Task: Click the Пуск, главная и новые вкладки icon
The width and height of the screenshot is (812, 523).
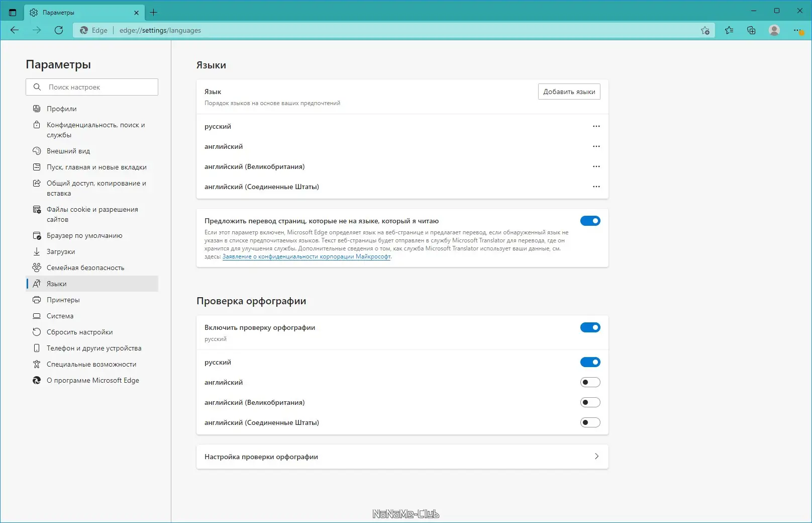Action: pyautogui.click(x=37, y=167)
